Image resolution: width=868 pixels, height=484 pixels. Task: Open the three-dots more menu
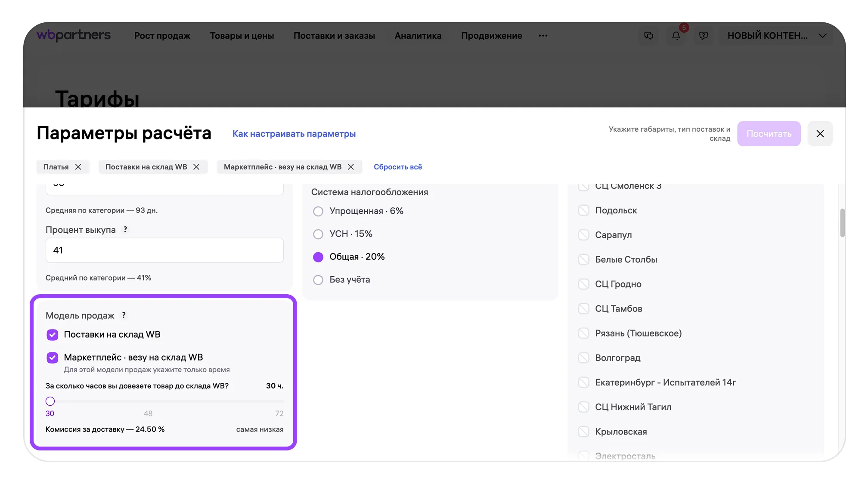[x=543, y=36]
